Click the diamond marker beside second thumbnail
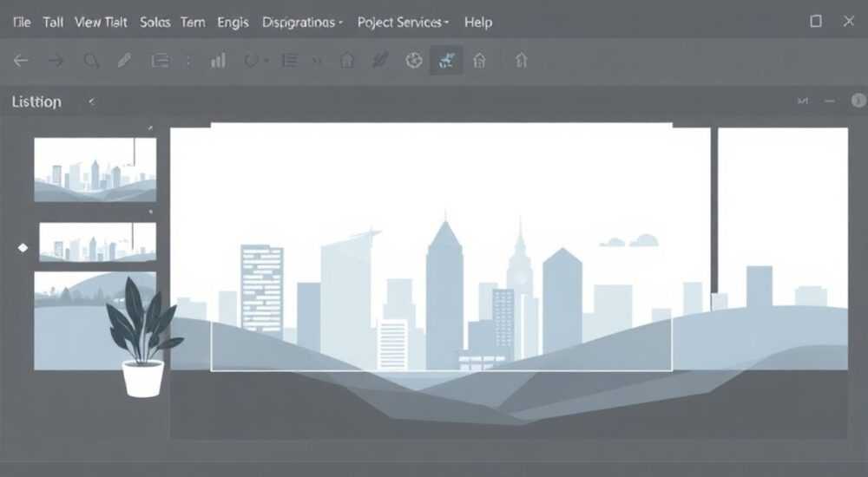868x477 pixels. pos(23,247)
